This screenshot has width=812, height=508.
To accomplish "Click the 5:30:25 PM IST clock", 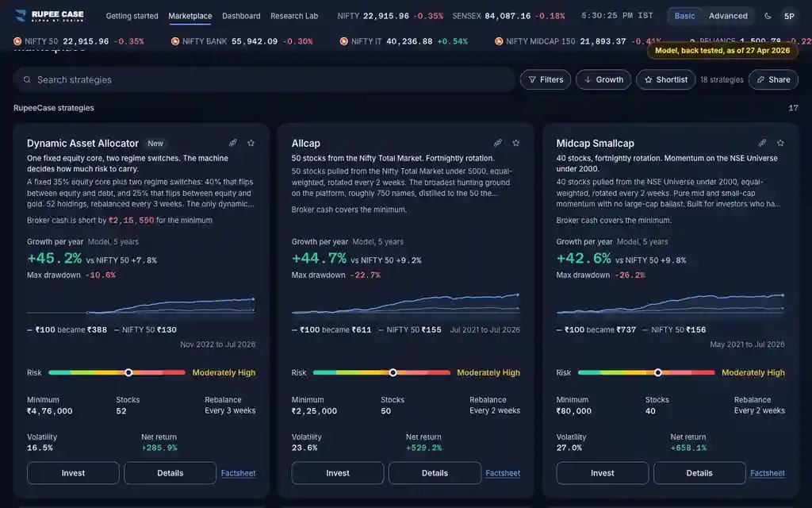I will pos(617,16).
